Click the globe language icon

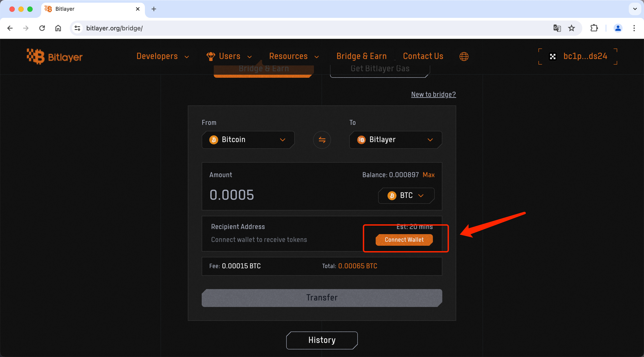(x=464, y=57)
